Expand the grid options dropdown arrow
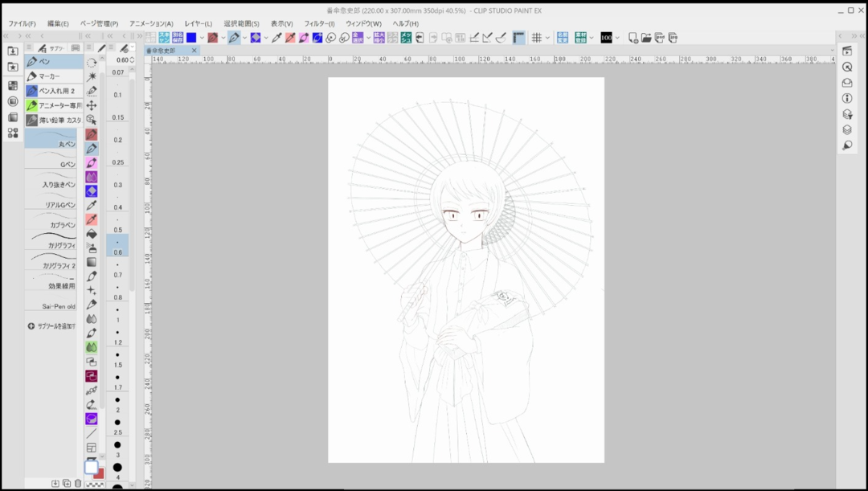868x491 pixels. click(547, 38)
